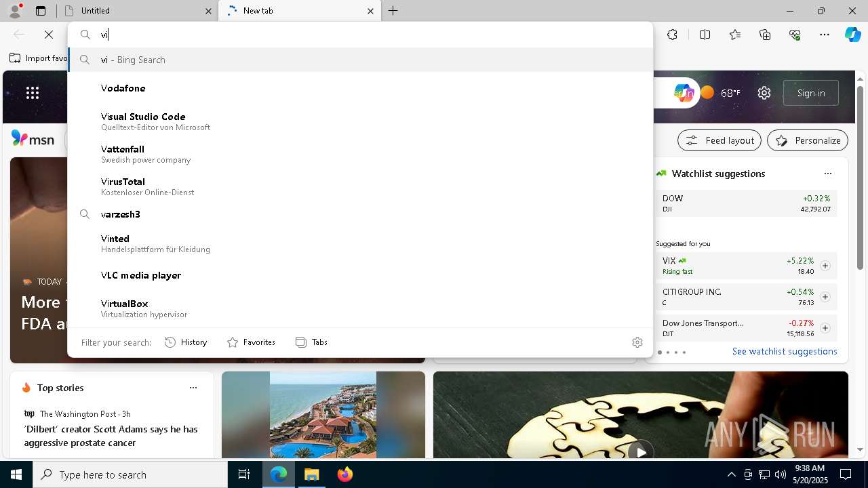
Task: Open Task View in taskbar
Action: [244, 474]
